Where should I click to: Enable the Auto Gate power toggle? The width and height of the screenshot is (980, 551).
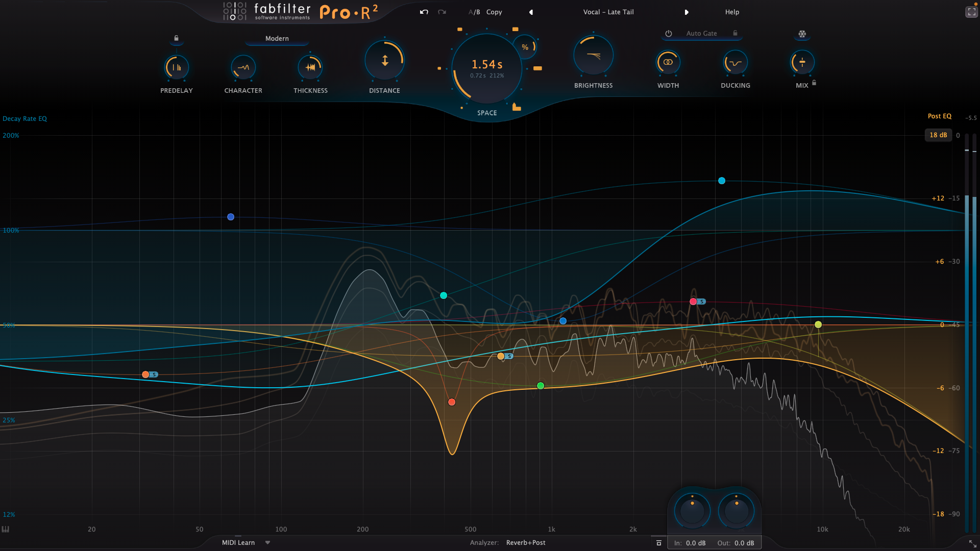668,33
